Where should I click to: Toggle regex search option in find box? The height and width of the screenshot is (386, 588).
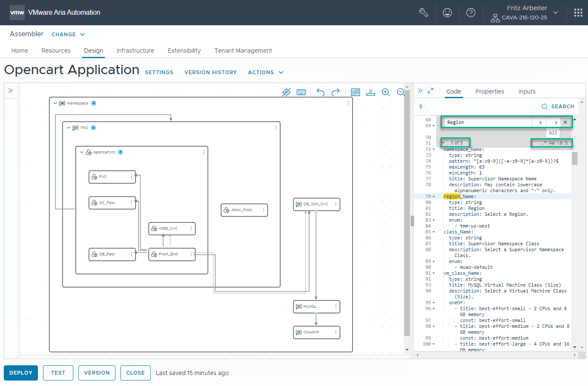tap(544, 143)
